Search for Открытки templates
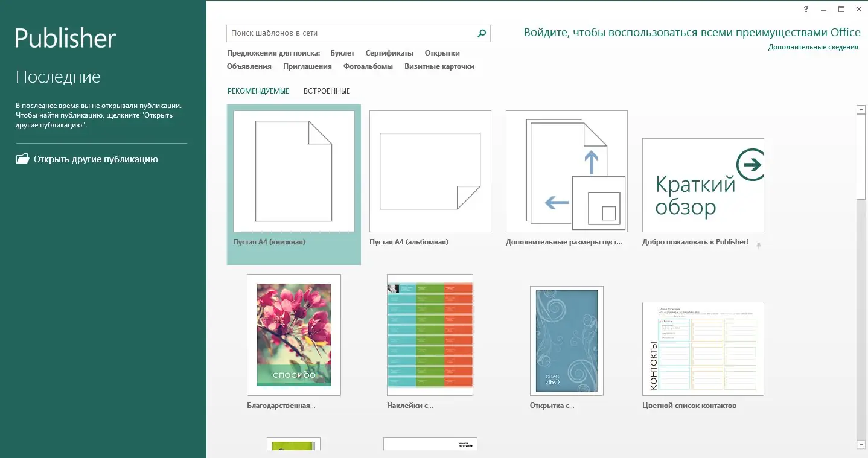This screenshot has width=868, height=458. coord(442,53)
